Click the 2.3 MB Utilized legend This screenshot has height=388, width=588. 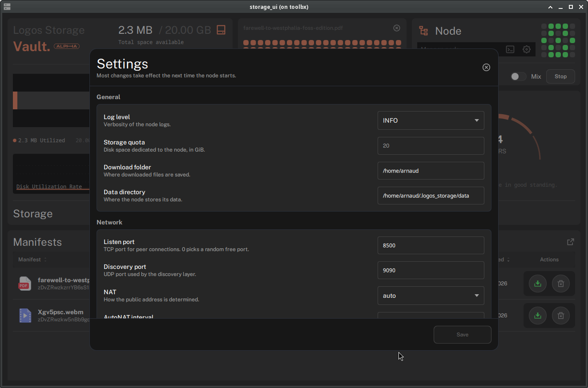pos(39,140)
